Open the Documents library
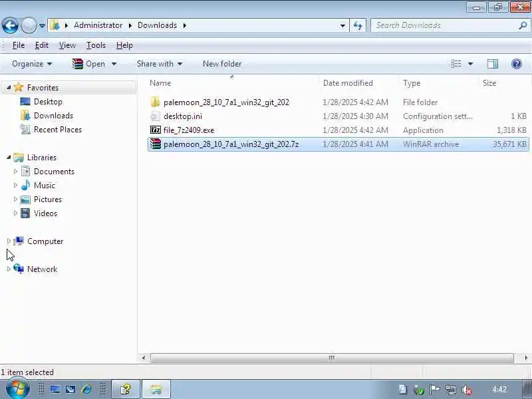 coord(54,172)
